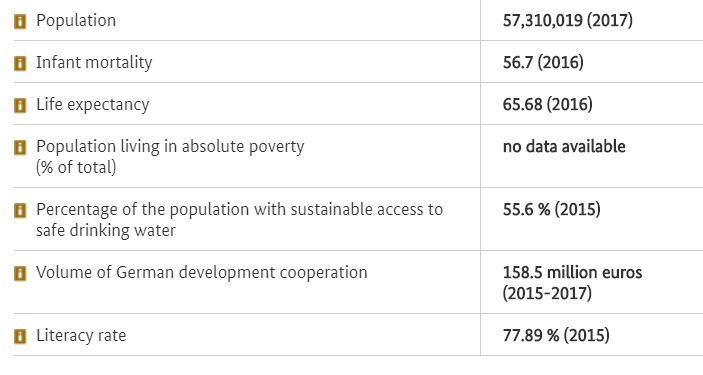The width and height of the screenshot is (703, 375).
Task: Click the info icon beside Population
Action: pos(20,21)
